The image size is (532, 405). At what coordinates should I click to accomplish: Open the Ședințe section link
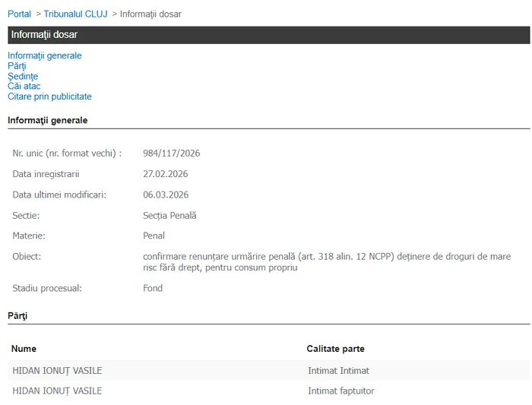(23, 76)
